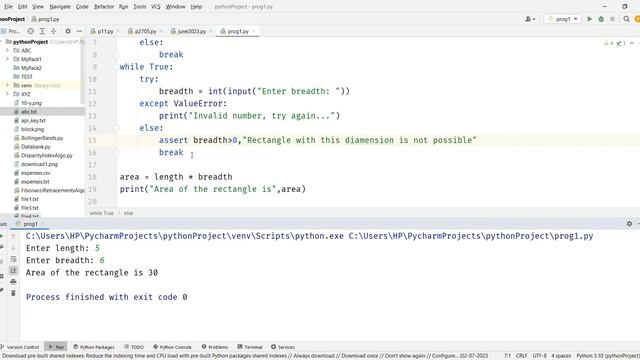Image resolution: width=640 pixels, height=360 pixels.
Task: Click UTF-8 encoding in status bar
Action: pos(540,356)
